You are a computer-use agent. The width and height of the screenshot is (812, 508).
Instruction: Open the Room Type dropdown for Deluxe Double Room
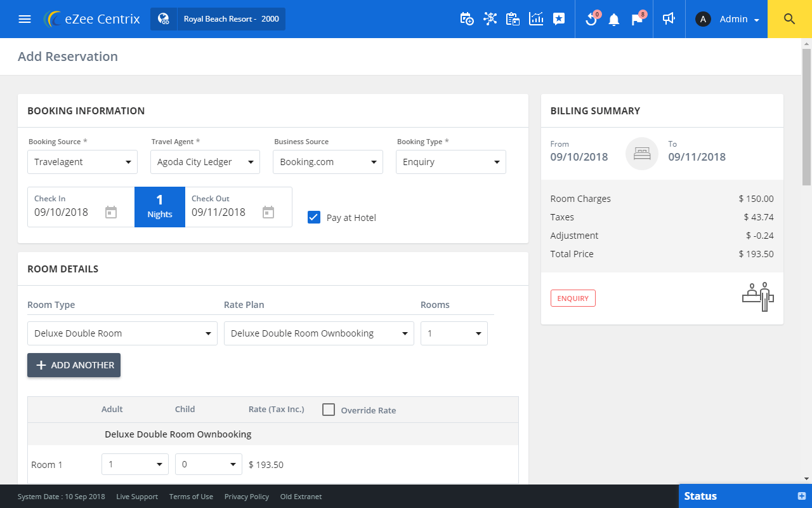(x=122, y=333)
